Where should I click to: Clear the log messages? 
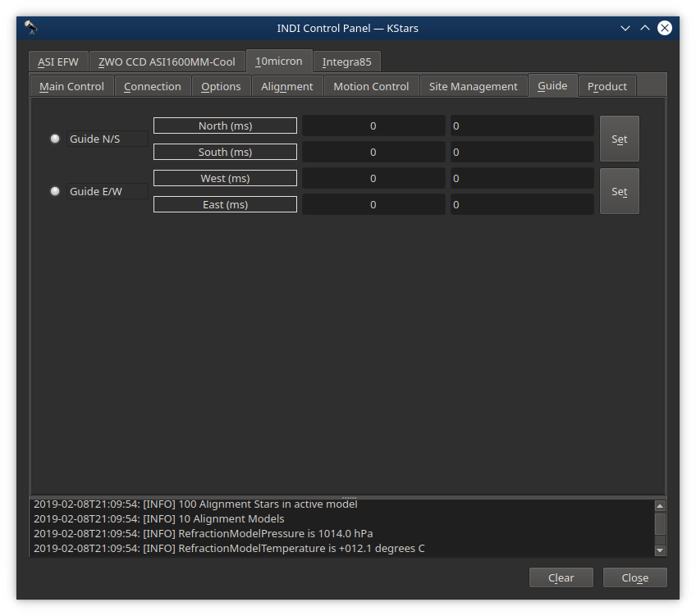pyautogui.click(x=561, y=577)
